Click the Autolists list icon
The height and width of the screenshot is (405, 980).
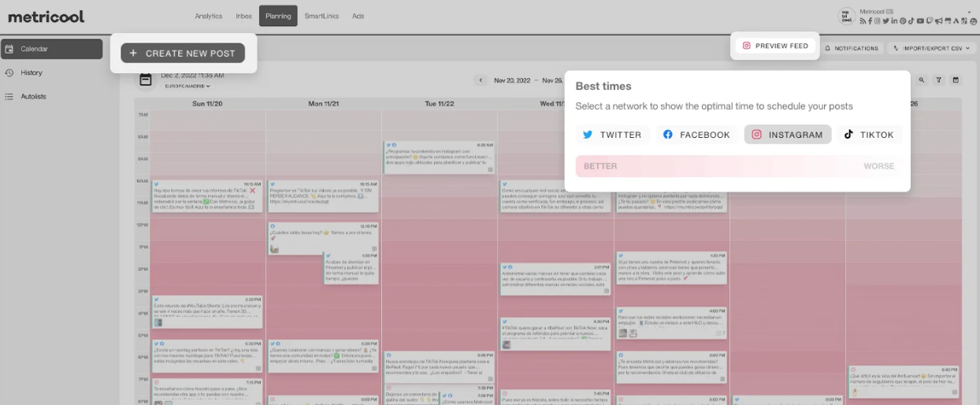9,96
